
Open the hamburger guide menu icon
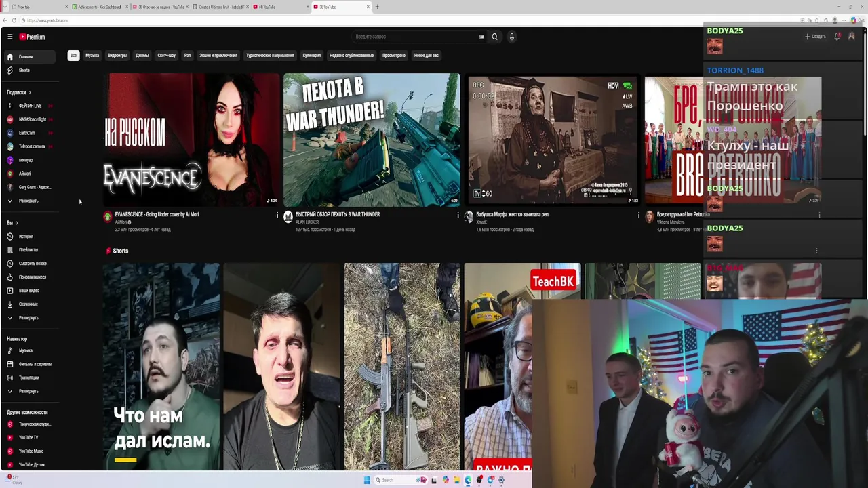pyautogui.click(x=9, y=37)
